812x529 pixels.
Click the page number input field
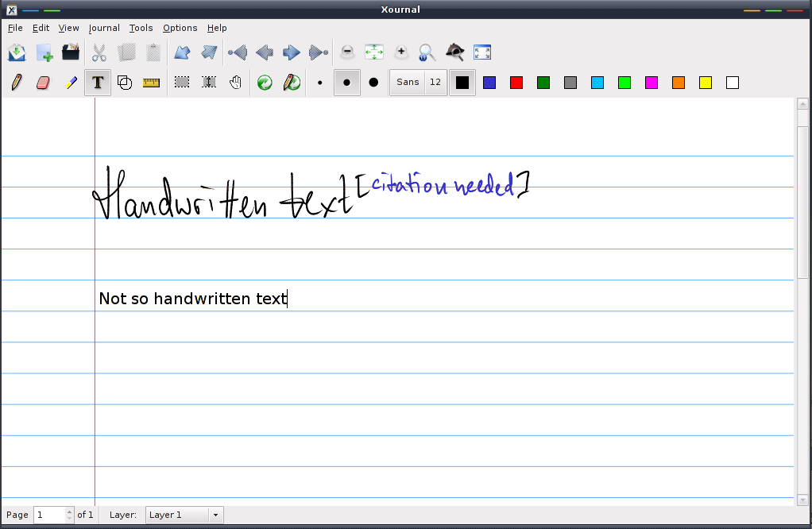(x=49, y=515)
